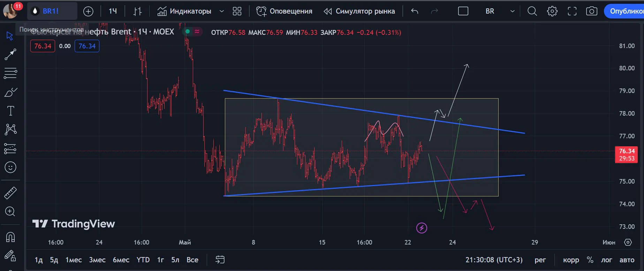
Task: Toggle the % percent scale
Action: click(590, 260)
